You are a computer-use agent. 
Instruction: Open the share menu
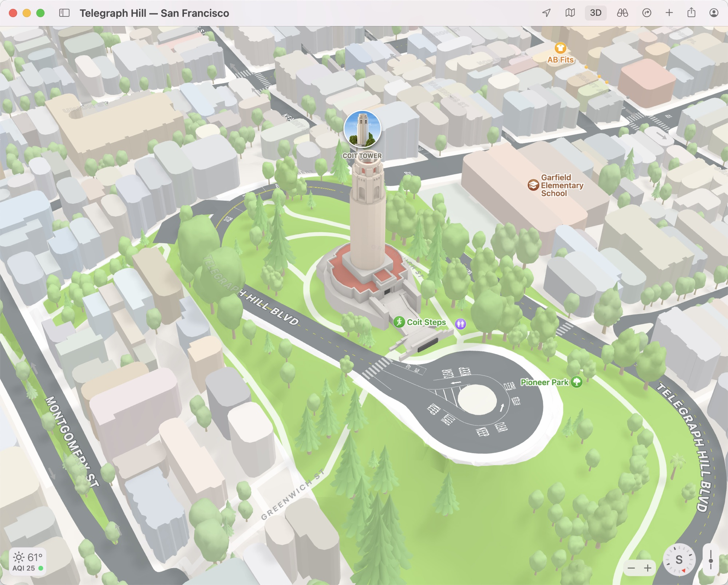[691, 13]
